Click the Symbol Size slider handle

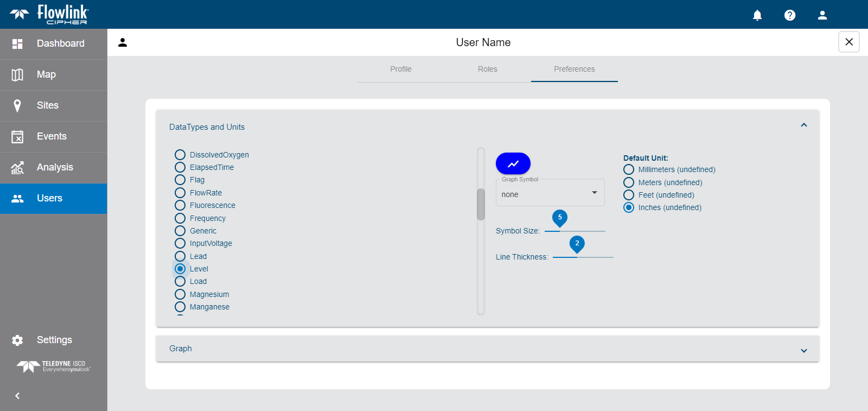[560, 230]
